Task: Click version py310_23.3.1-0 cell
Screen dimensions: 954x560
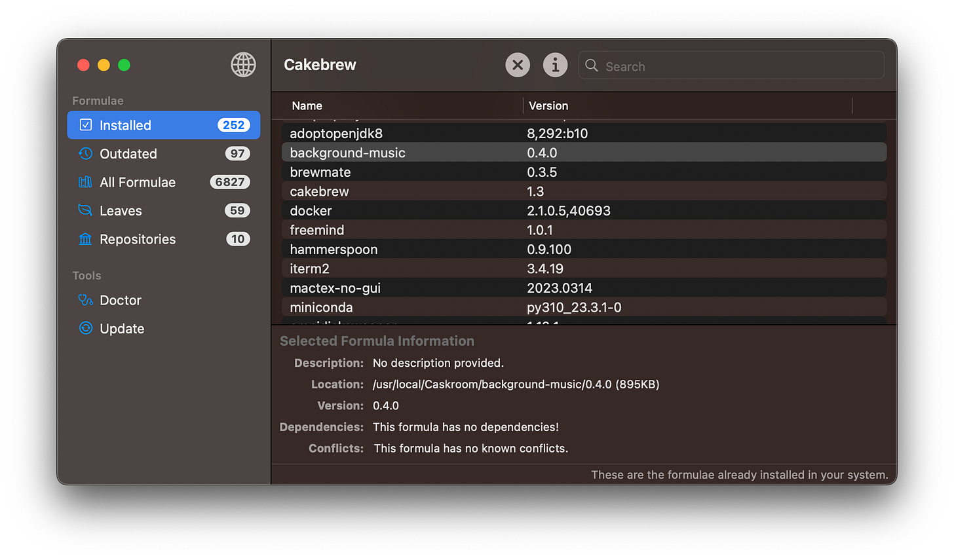Action: tap(574, 307)
